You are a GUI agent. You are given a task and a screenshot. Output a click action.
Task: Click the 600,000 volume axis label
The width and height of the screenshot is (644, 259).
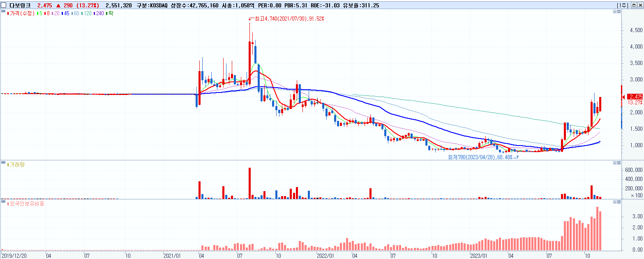pyautogui.click(x=634, y=169)
